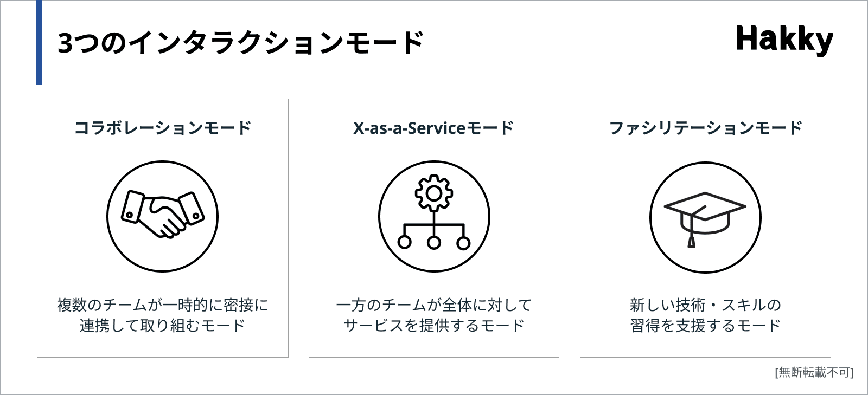The width and height of the screenshot is (868, 395).
Task: Click the text 一方のチームが全体に対して
Action: point(433,305)
